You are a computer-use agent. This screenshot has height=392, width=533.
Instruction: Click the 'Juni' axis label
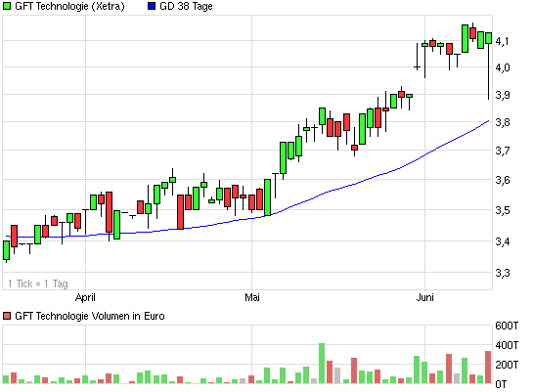(x=424, y=297)
